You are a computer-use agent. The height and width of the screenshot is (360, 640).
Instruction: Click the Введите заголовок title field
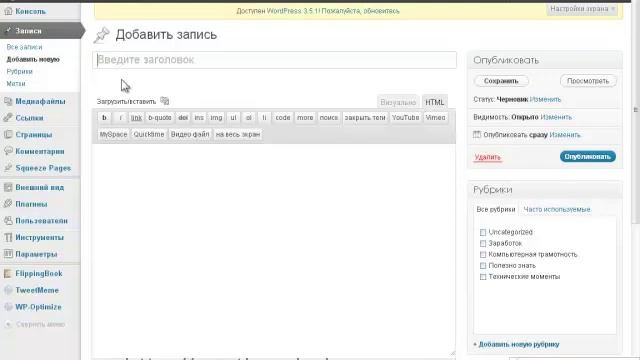pyautogui.click(x=274, y=60)
